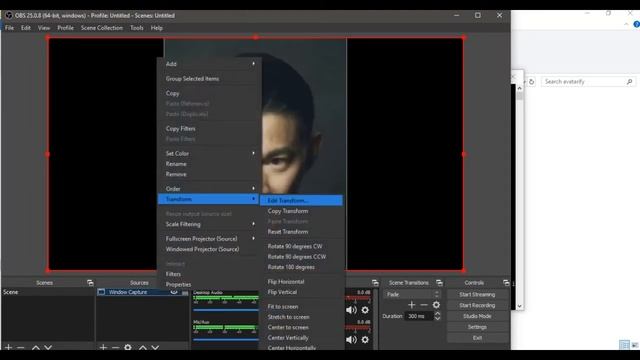Open transition properties gear icon
Image resolution: width=640 pixels, height=360 pixels.
(x=436, y=305)
